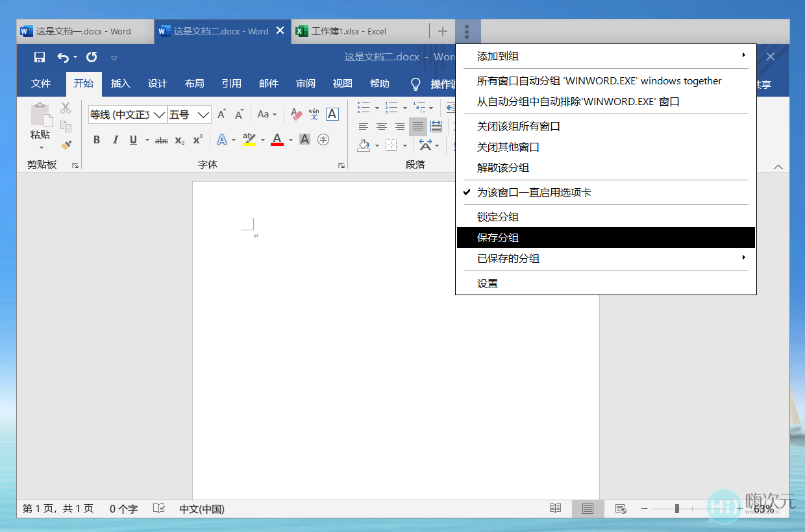
Task: Click the Save icon on Quick Access Toolbar
Action: coord(40,57)
